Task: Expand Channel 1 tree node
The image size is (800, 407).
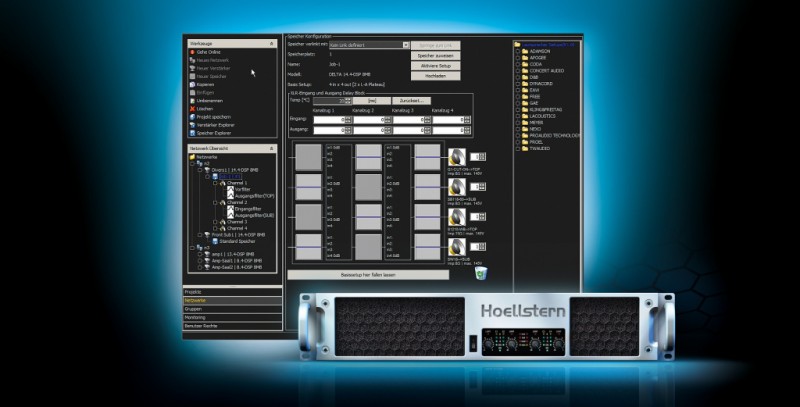Action: pyautogui.click(x=215, y=183)
